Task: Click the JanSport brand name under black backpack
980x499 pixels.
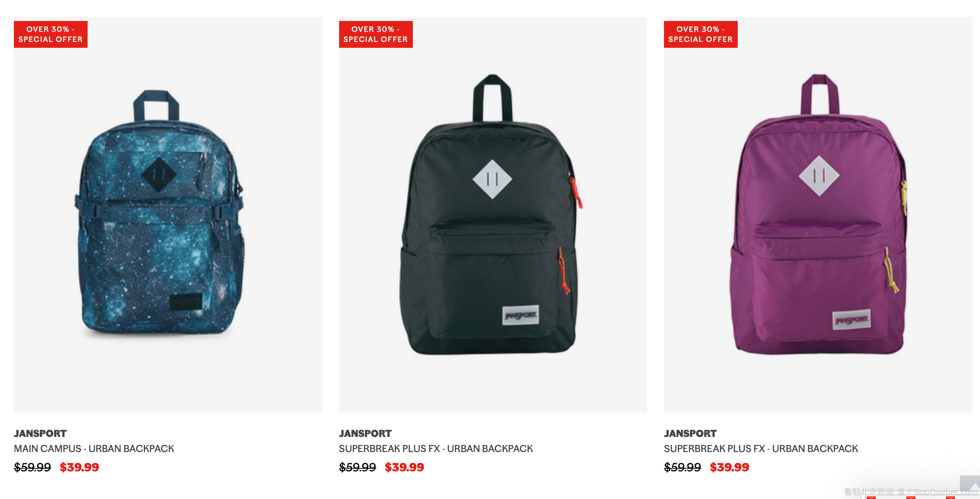Action: click(x=366, y=434)
